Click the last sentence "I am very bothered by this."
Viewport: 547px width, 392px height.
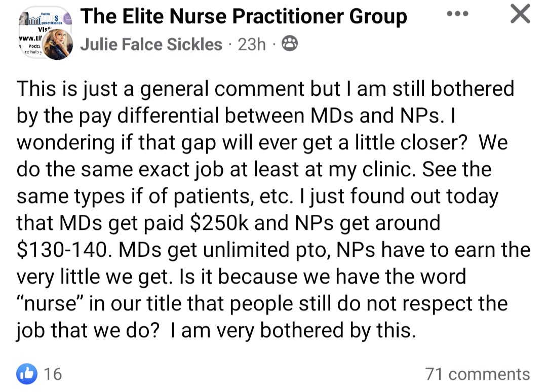point(293,331)
